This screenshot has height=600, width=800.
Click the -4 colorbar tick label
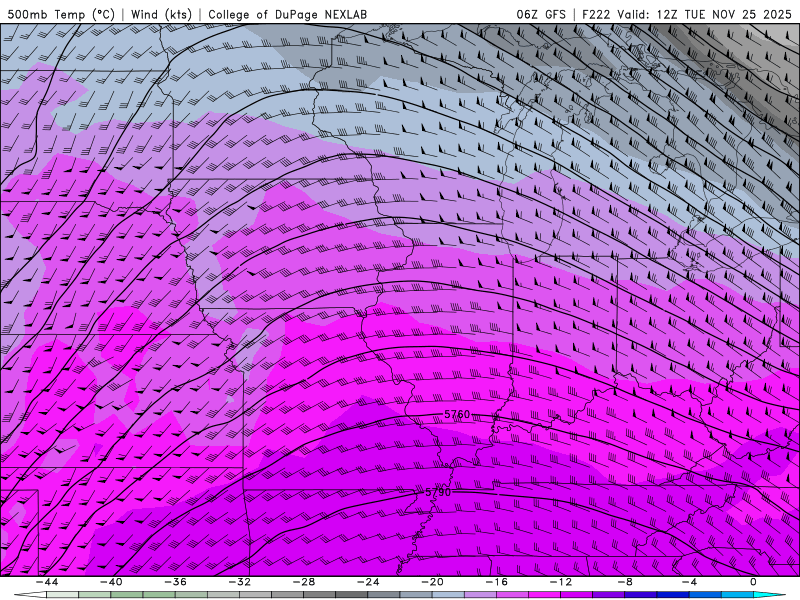690,582
